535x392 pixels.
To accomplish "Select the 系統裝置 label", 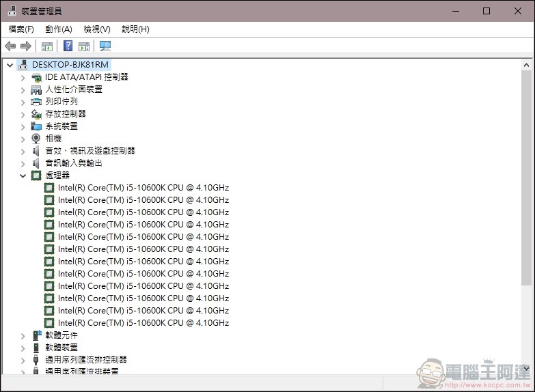I will 61,126.
